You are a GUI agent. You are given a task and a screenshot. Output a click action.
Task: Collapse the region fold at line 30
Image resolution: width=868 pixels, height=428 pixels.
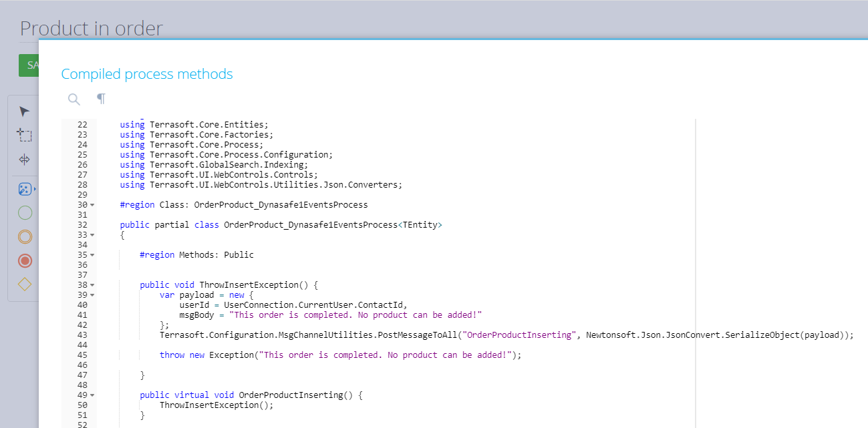92,205
